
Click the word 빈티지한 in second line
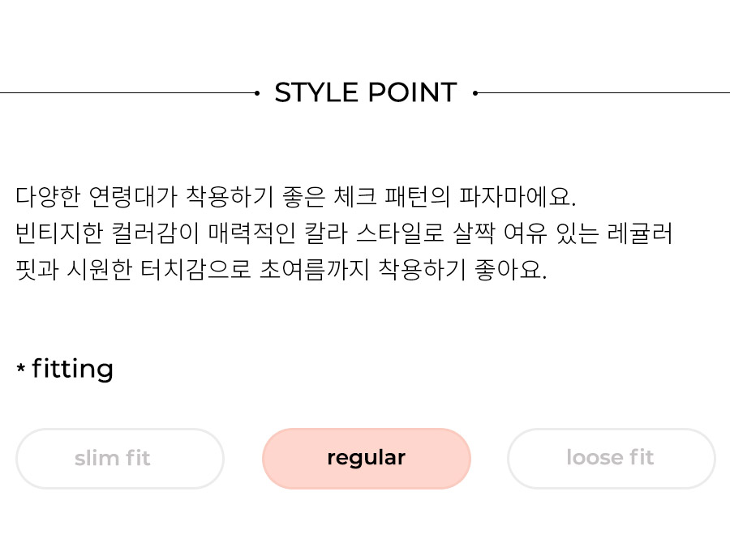click(59, 233)
